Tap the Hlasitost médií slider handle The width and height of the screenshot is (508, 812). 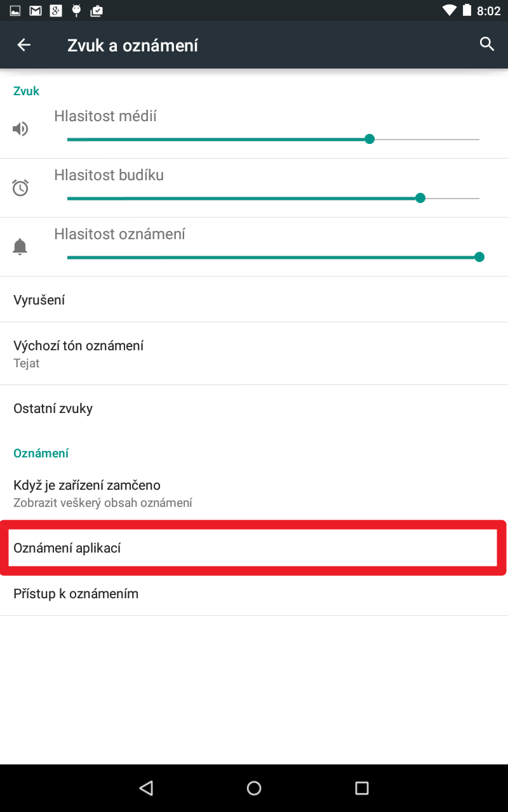click(x=370, y=139)
